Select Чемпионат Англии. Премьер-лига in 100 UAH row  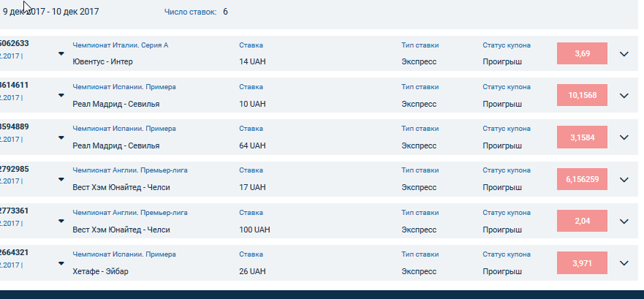[130, 212]
